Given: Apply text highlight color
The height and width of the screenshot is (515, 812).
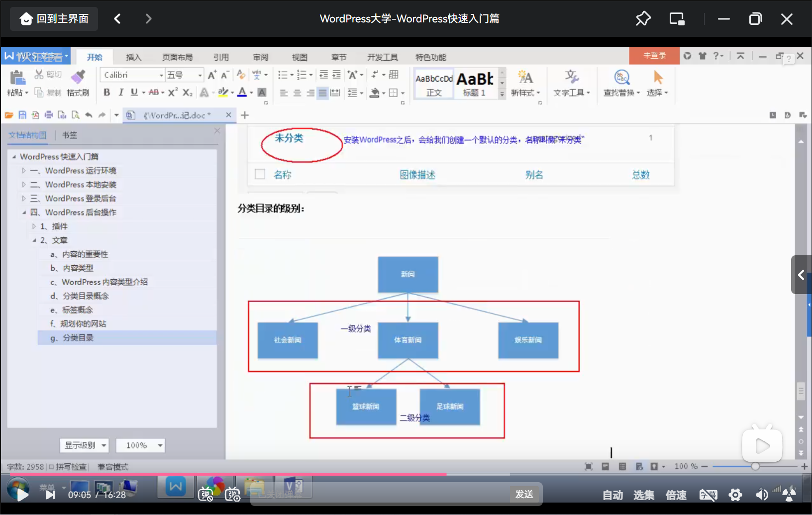Looking at the screenshot, I should [223, 92].
